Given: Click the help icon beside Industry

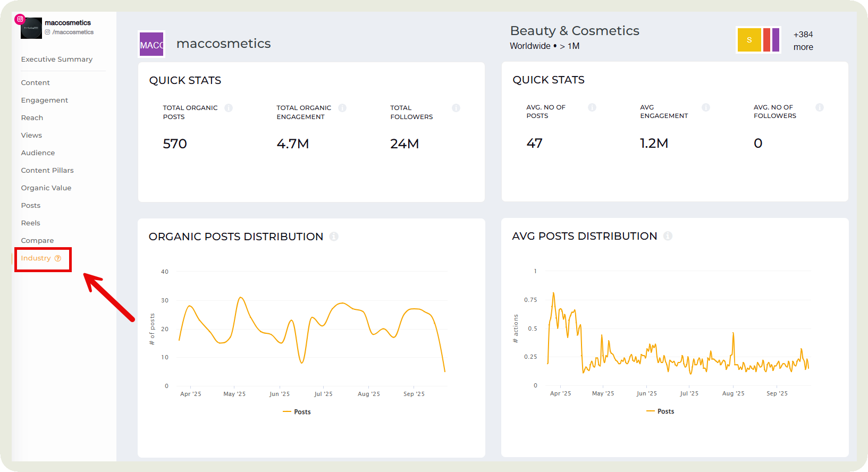Looking at the screenshot, I should 58,258.
